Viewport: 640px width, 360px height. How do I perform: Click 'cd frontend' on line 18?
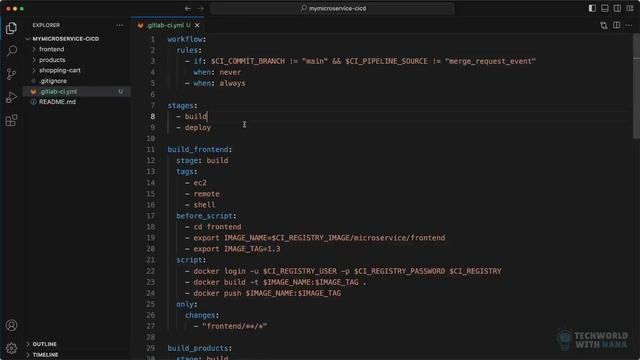point(217,227)
